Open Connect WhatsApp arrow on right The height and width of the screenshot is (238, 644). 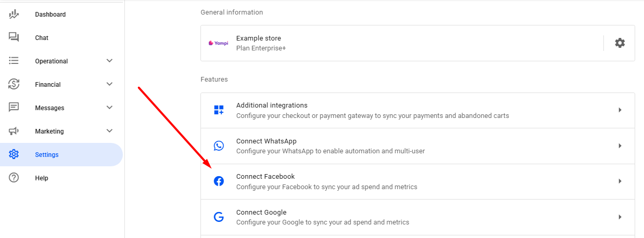(x=620, y=146)
